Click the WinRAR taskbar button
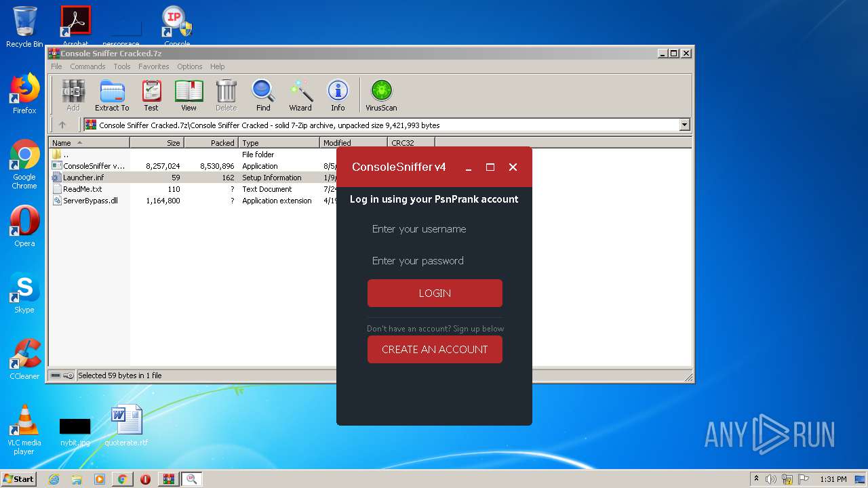This screenshot has width=868, height=488. pyautogui.click(x=168, y=479)
